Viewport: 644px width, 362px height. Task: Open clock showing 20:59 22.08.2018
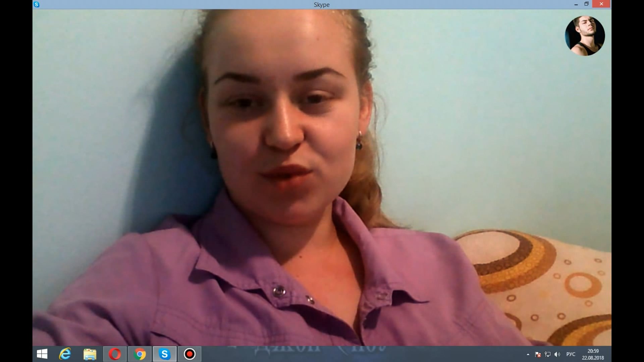pos(593,354)
